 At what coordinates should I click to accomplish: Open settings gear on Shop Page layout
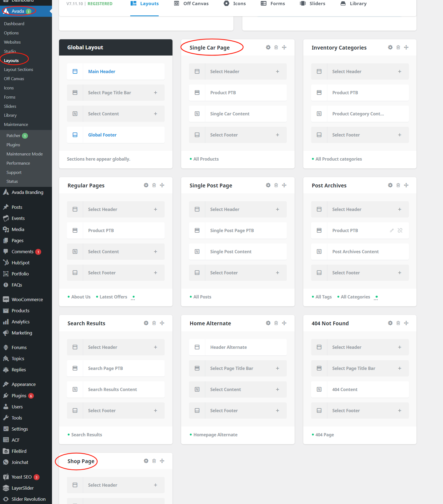tap(146, 461)
